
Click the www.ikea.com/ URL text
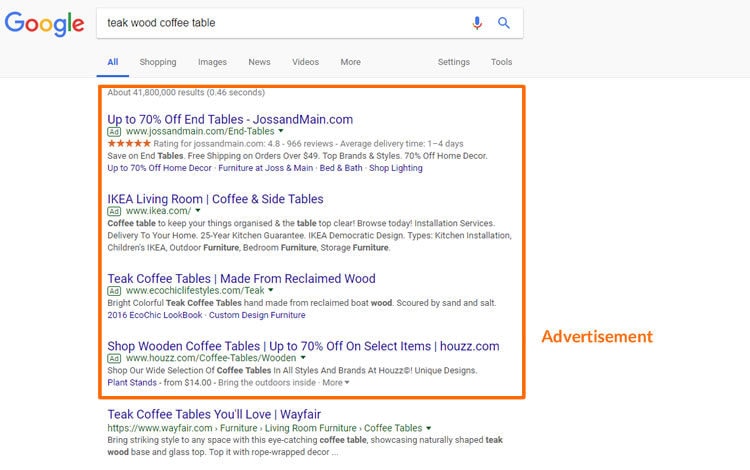click(158, 211)
